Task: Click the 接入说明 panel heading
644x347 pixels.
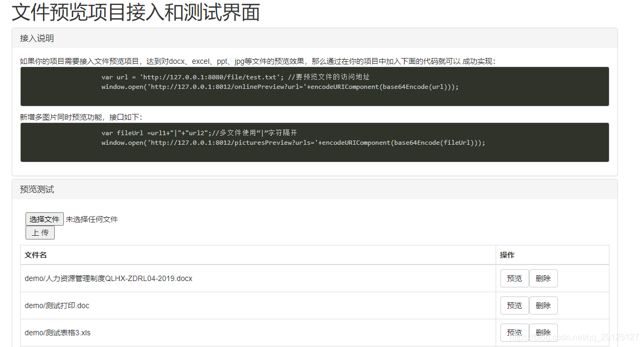Action: click(x=315, y=38)
